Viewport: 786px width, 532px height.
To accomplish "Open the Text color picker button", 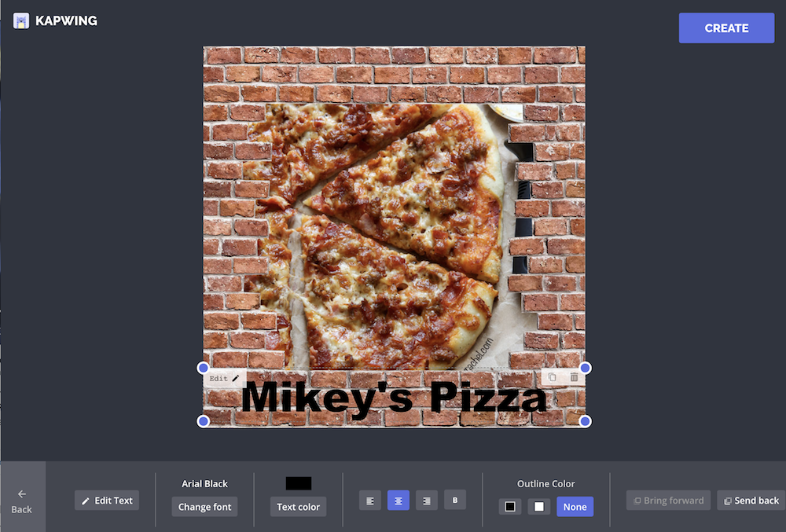I will click(x=298, y=507).
